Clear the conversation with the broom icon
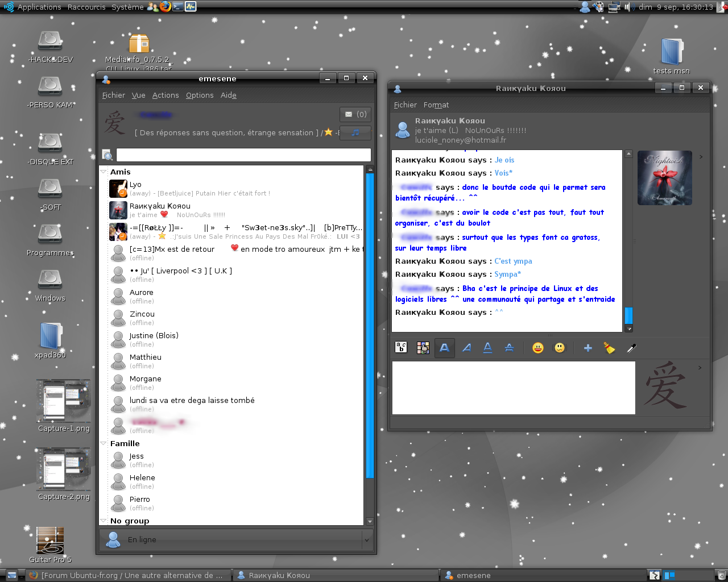This screenshot has height=582, width=728. 609,348
